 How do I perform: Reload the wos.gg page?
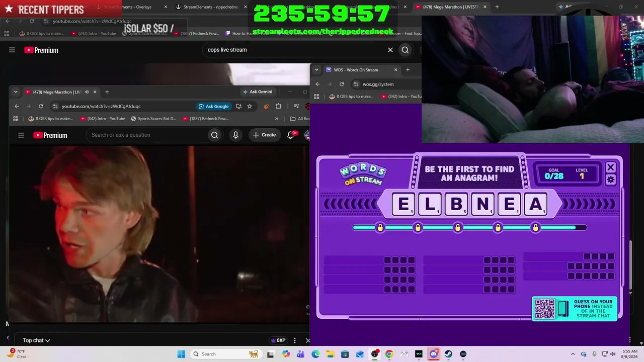tap(342, 84)
